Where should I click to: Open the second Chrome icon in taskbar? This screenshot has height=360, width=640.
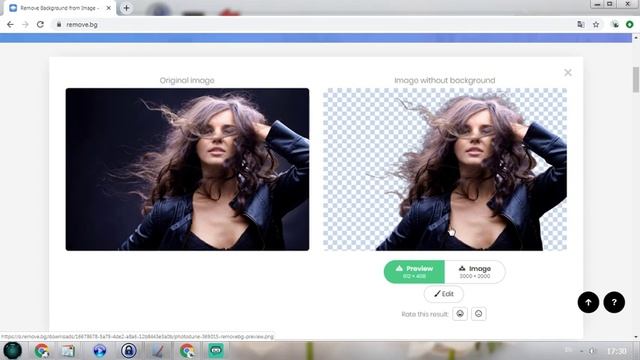pyautogui.click(x=187, y=351)
